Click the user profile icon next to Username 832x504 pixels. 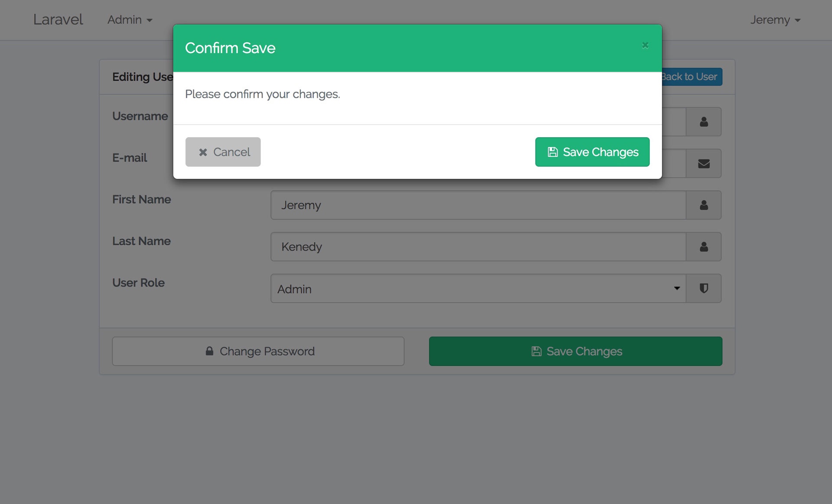tap(704, 121)
